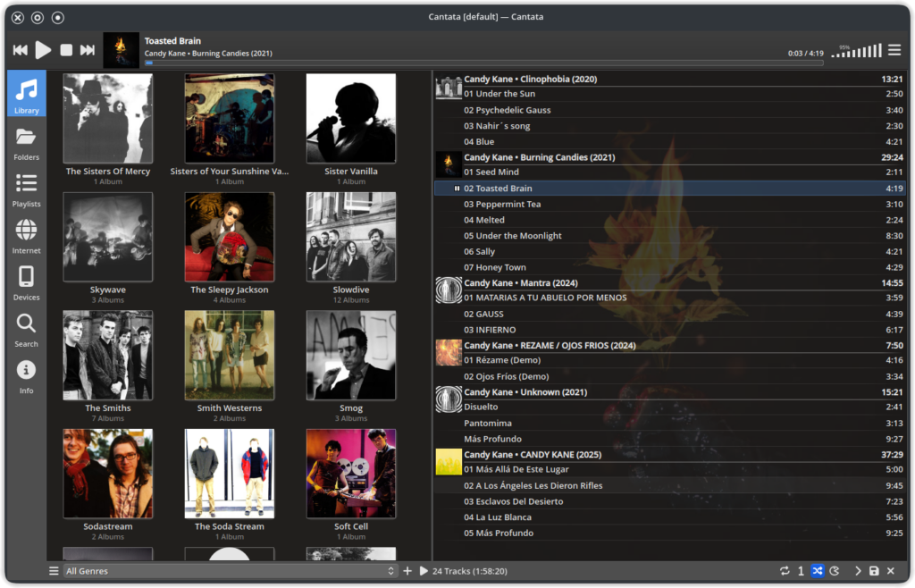Toggle single track mode
This screenshot has width=915, height=588.
coord(801,571)
